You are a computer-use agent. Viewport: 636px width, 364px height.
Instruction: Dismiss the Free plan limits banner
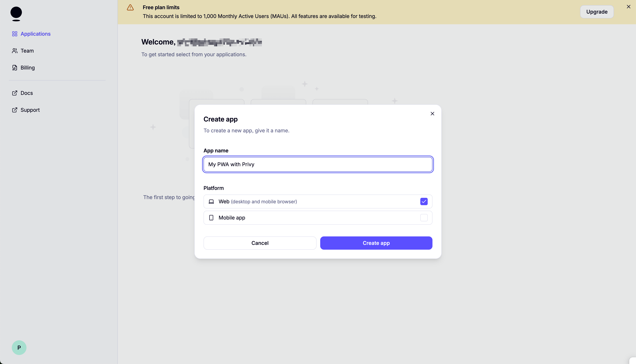[628, 6]
